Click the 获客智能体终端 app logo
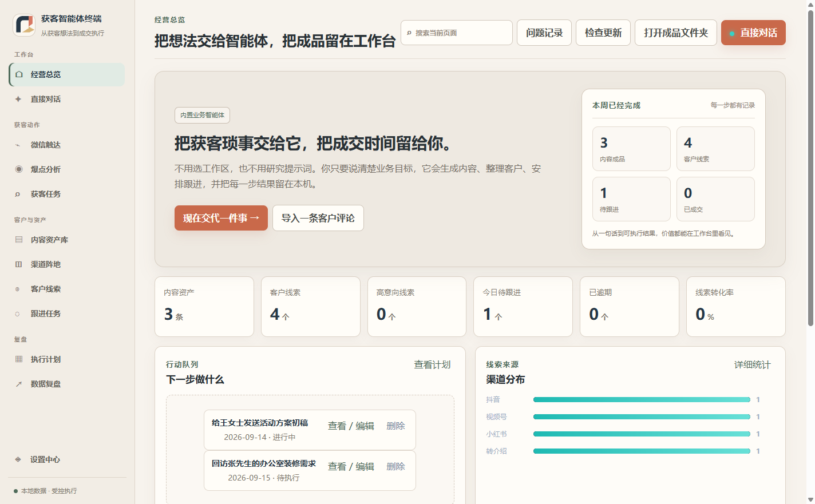The image size is (815, 504). 24,25
